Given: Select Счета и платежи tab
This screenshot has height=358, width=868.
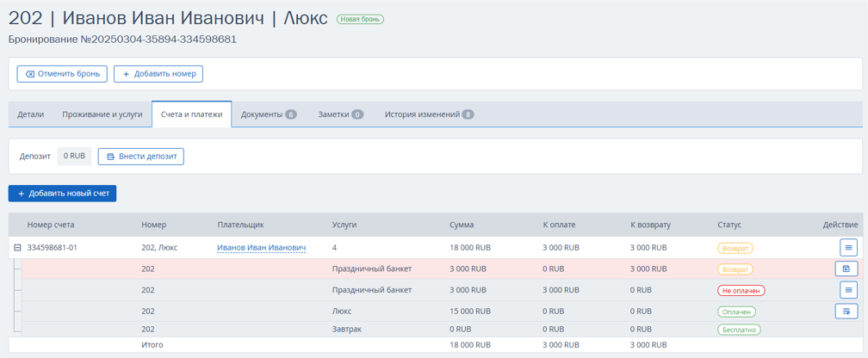Looking at the screenshot, I should (x=191, y=114).
